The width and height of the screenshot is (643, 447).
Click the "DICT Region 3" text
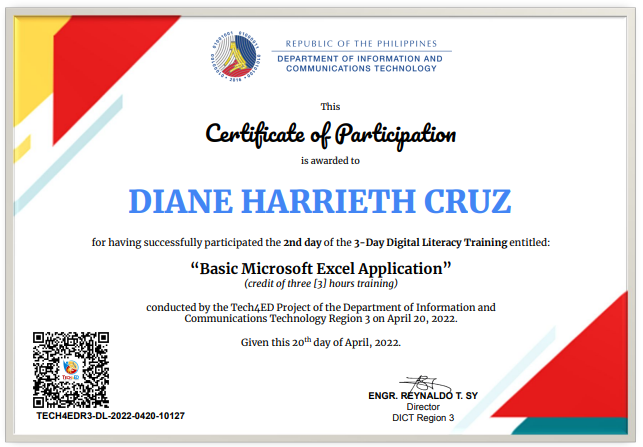click(423, 418)
